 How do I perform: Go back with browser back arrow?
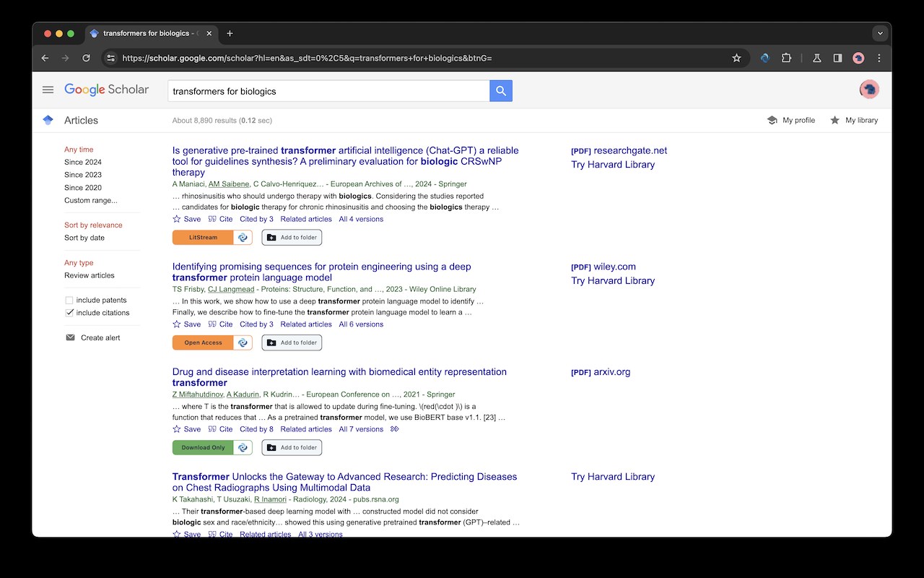[x=45, y=58]
